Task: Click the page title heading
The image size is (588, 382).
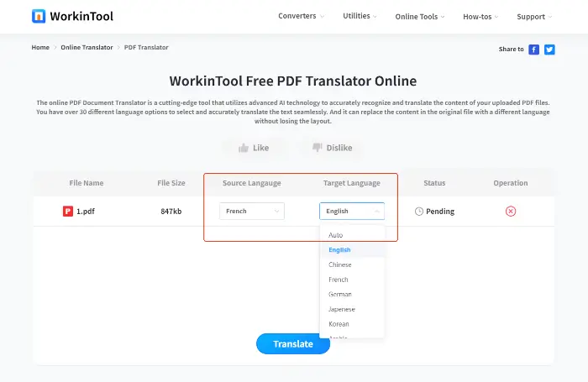Action: (x=293, y=81)
